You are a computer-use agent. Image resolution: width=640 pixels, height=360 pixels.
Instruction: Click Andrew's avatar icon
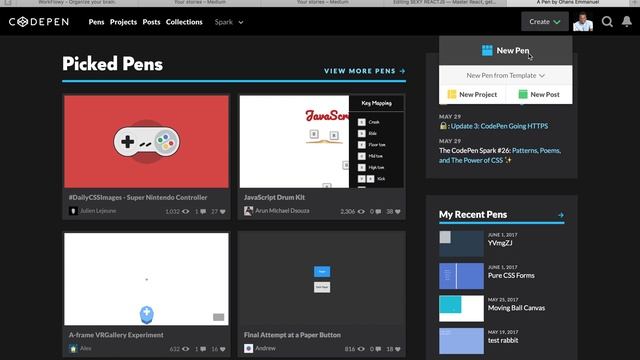[248, 349]
